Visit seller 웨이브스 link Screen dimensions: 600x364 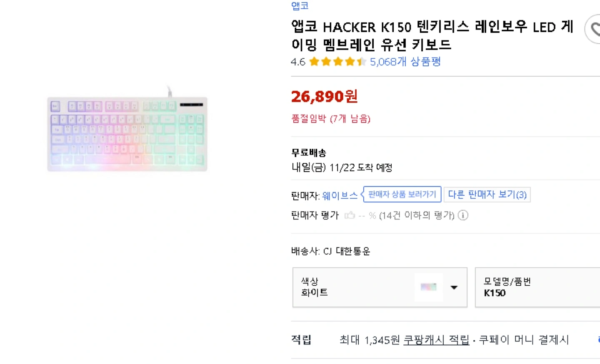340,195
